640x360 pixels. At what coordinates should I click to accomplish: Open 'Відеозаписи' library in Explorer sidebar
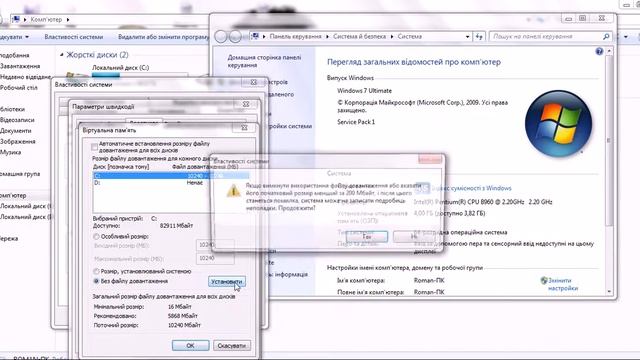pos(17,120)
